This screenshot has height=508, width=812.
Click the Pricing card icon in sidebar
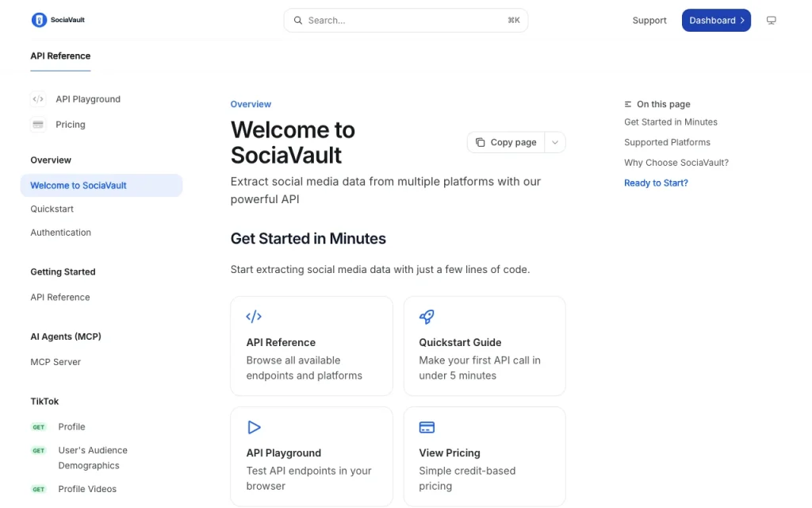pos(38,125)
